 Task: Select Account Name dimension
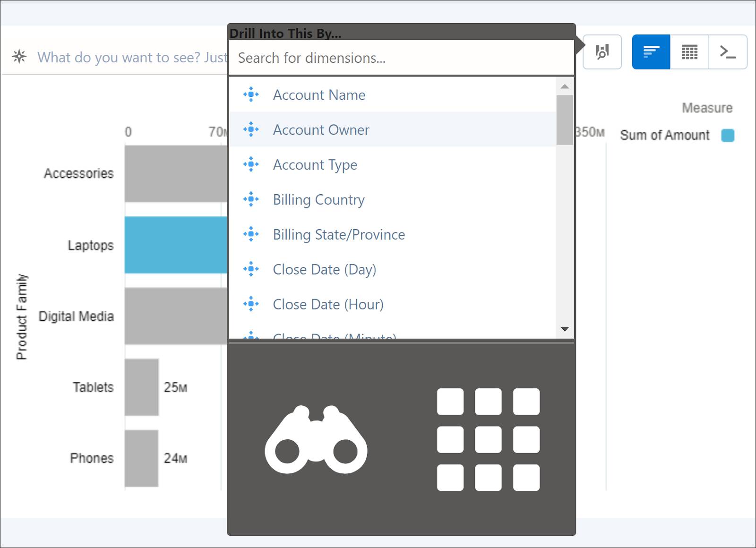(392, 94)
